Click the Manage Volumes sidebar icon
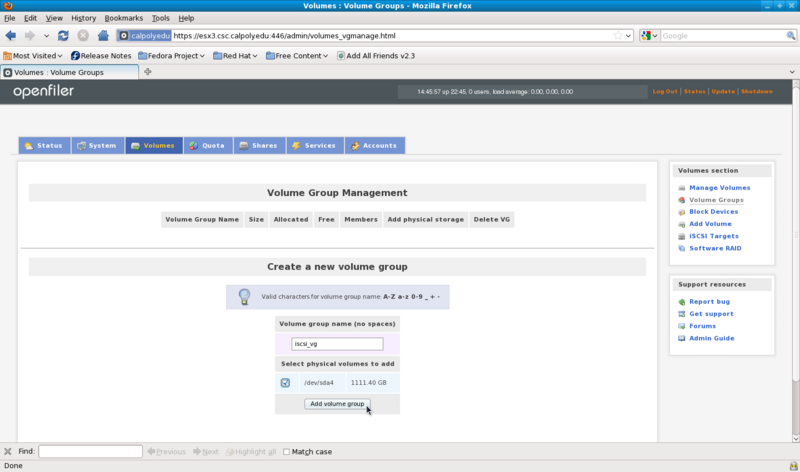The width and height of the screenshot is (800, 472). click(682, 188)
